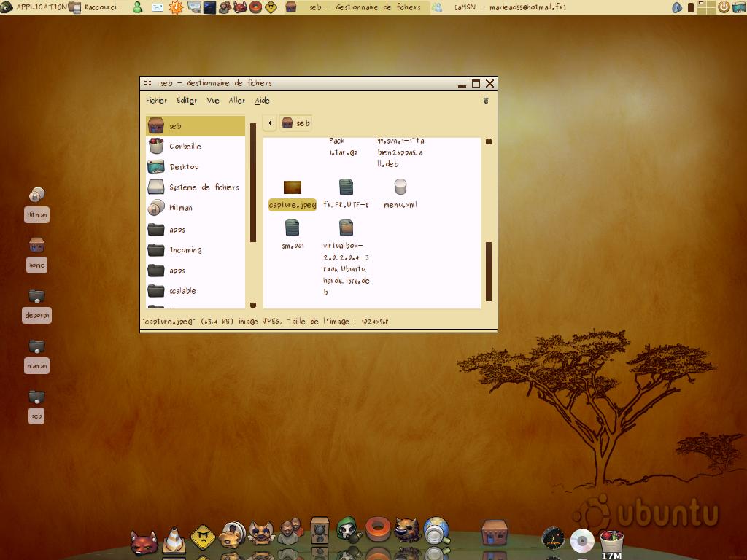Open the Fichier menu
Screen dimensions: 747x560
[156, 101]
